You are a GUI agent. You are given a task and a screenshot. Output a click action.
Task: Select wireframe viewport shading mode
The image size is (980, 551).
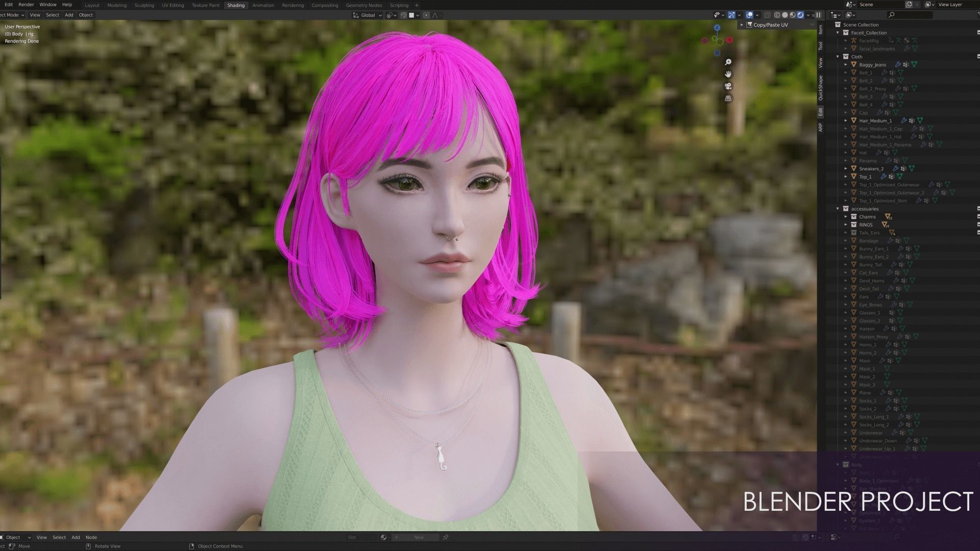pos(777,15)
